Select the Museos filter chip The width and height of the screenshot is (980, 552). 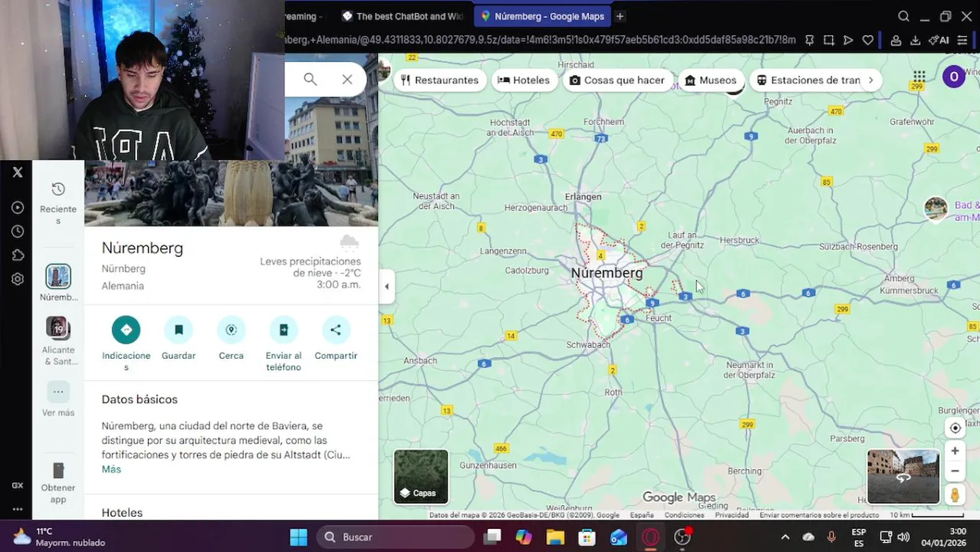[x=711, y=80]
